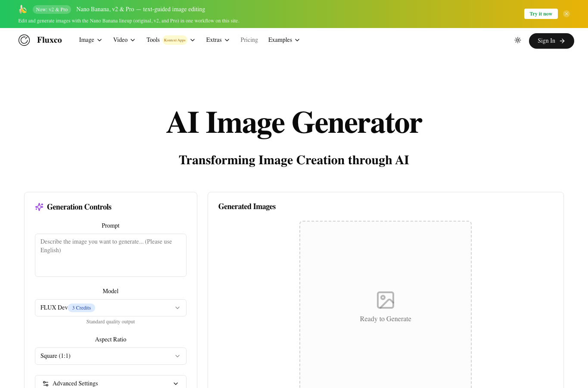Open the Examples navigation dropdown

tap(284, 40)
